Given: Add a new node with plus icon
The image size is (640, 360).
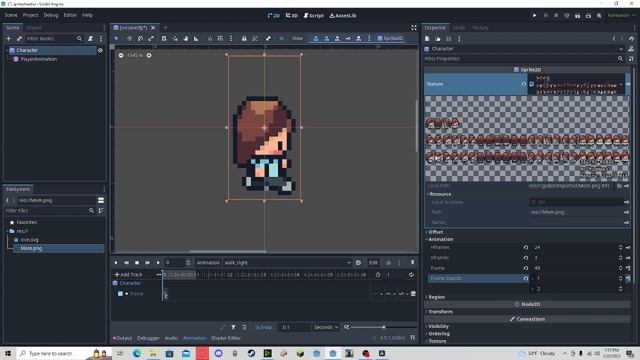Looking at the screenshot, I should [x=9, y=38].
